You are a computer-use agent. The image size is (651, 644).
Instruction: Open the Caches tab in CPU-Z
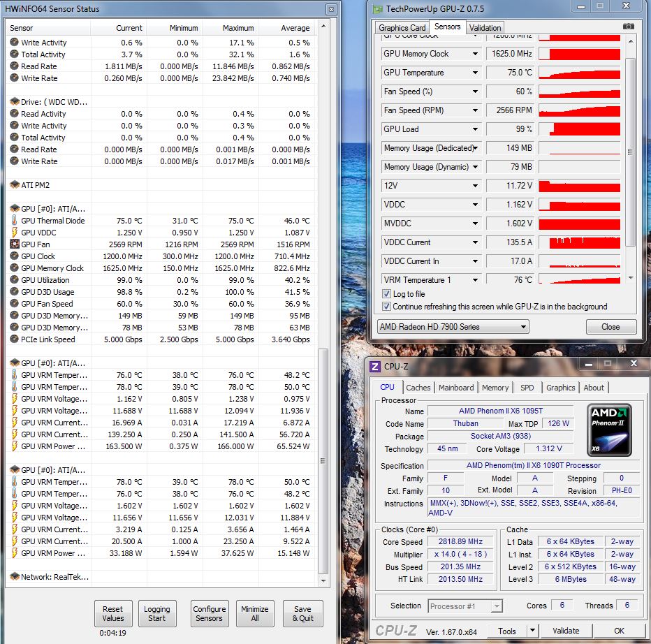(x=418, y=388)
